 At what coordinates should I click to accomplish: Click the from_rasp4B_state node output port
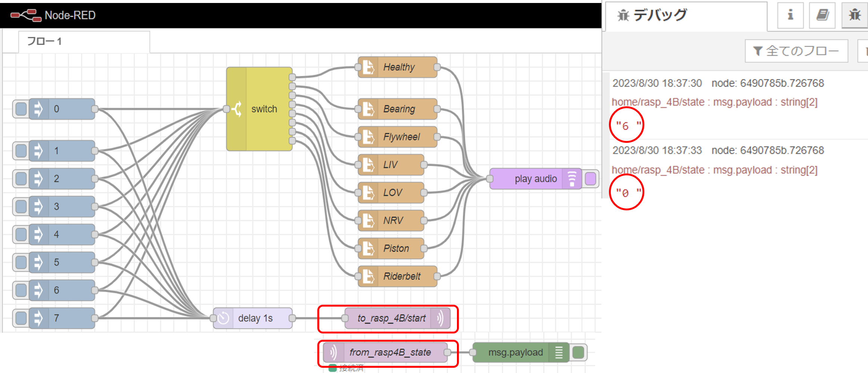[x=447, y=352]
